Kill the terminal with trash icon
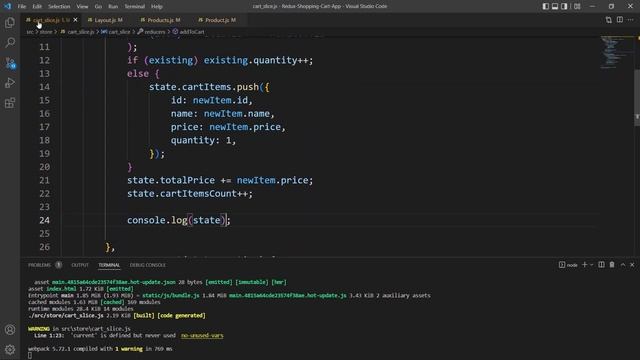Viewport: 640px width, 360px height. [612, 265]
